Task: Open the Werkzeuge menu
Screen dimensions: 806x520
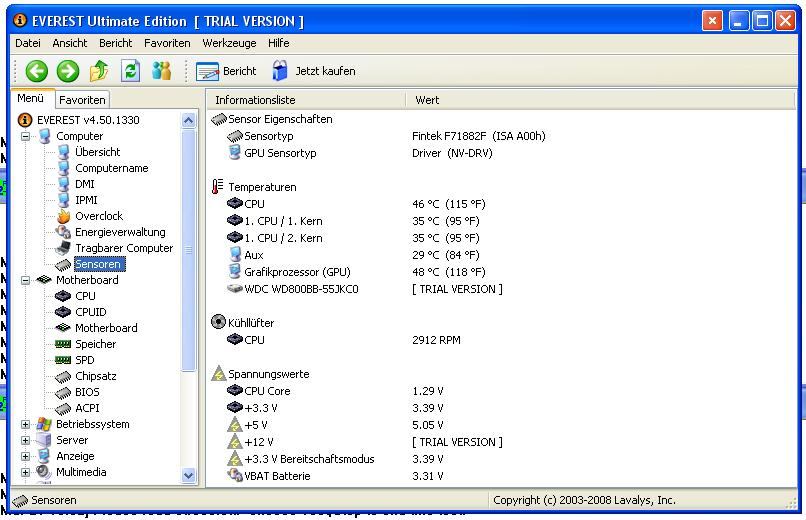Action: pos(229,43)
